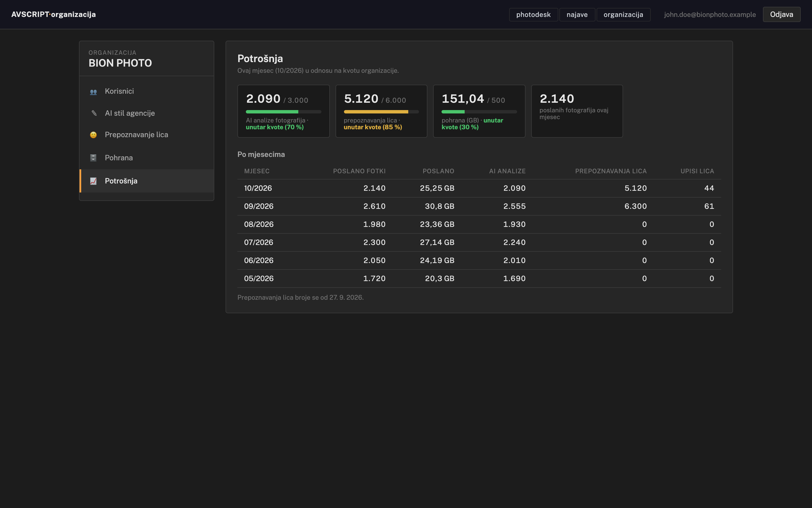Click the AVSCRIPT·organizacija logo

54,14
